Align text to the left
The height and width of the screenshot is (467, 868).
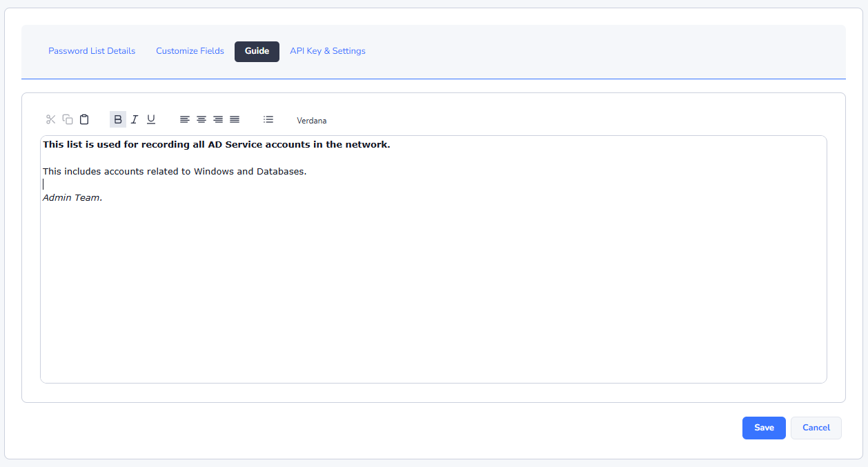184,119
